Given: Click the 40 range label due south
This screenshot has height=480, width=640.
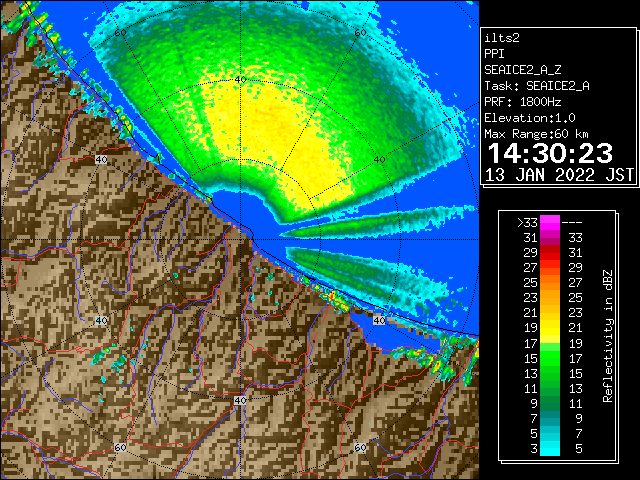Looking at the screenshot, I should 240,400.
